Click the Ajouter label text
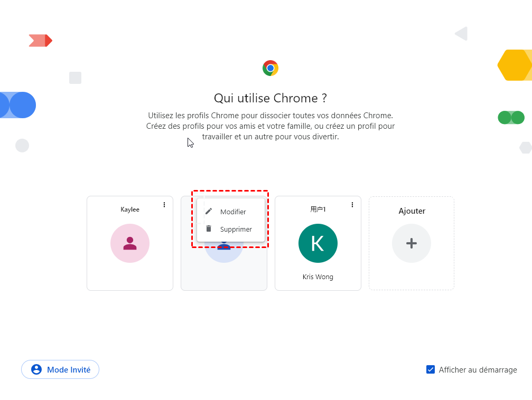 (412, 211)
